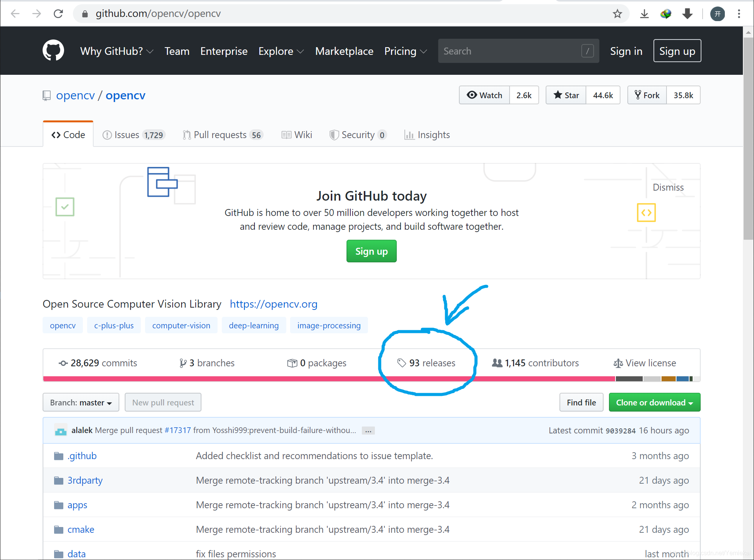Expand the Clone or download menu
The image size is (754, 560).
click(654, 402)
